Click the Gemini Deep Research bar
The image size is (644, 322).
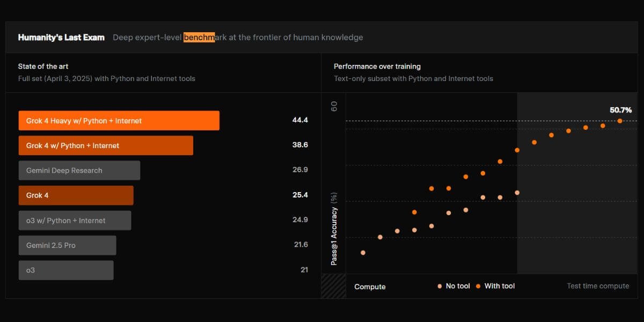coord(79,170)
